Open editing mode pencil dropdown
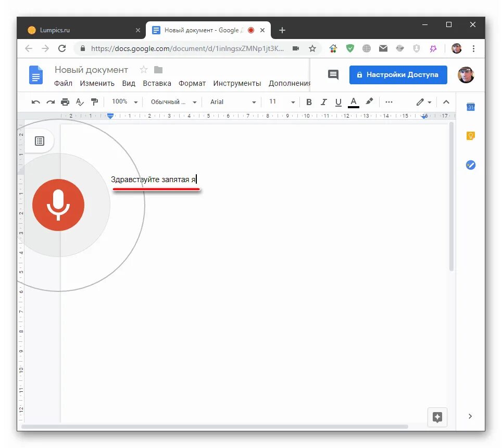502x448 pixels. [424, 102]
